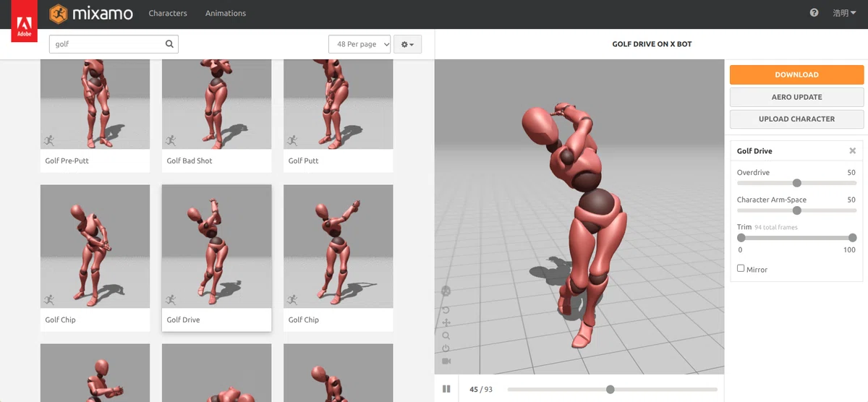Screen dimensions: 868x402
Task: Click the 94 total frames text
Action: coord(776,228)
